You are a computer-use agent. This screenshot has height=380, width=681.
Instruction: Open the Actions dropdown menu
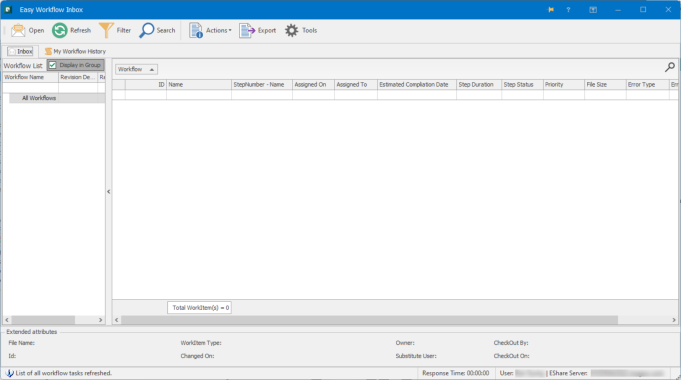click(211, 30)
